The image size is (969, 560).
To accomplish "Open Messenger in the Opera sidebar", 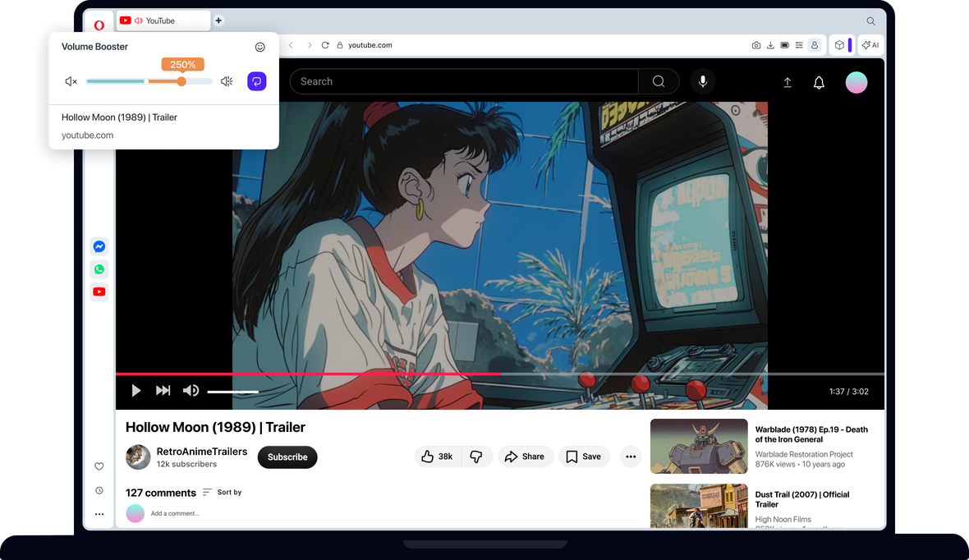I will click(x=99, y=246).
